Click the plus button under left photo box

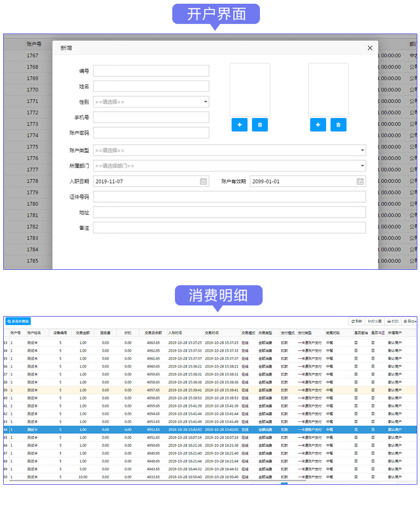[239, 125]
